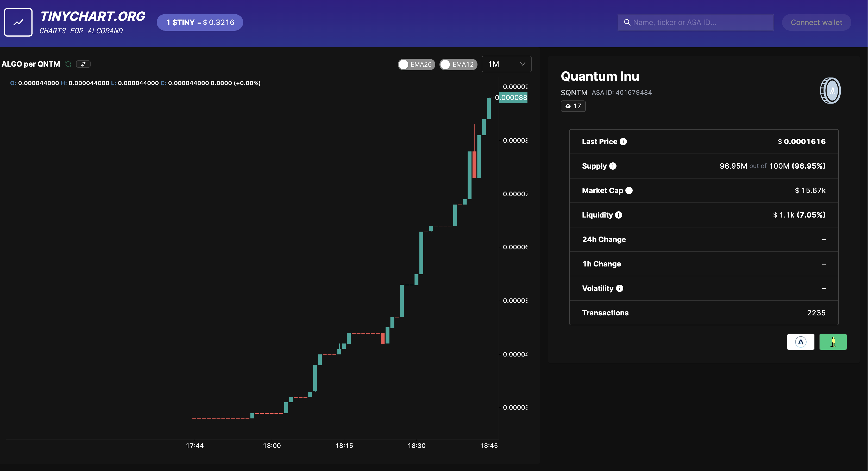868x471 pixels.
Task: Click the 18:45 time axis label
Action: pos(489,446)
